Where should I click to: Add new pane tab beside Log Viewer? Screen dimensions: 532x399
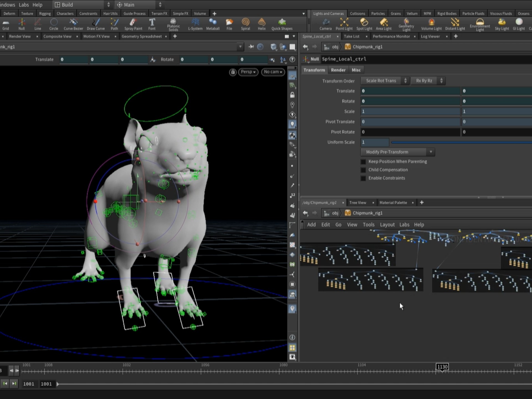coord(456,36)
